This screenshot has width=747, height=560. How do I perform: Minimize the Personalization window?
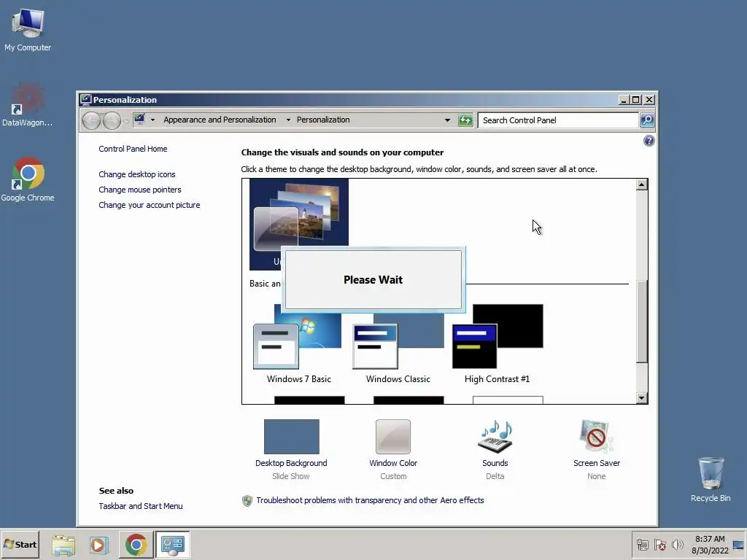click(x=624, y=99)
